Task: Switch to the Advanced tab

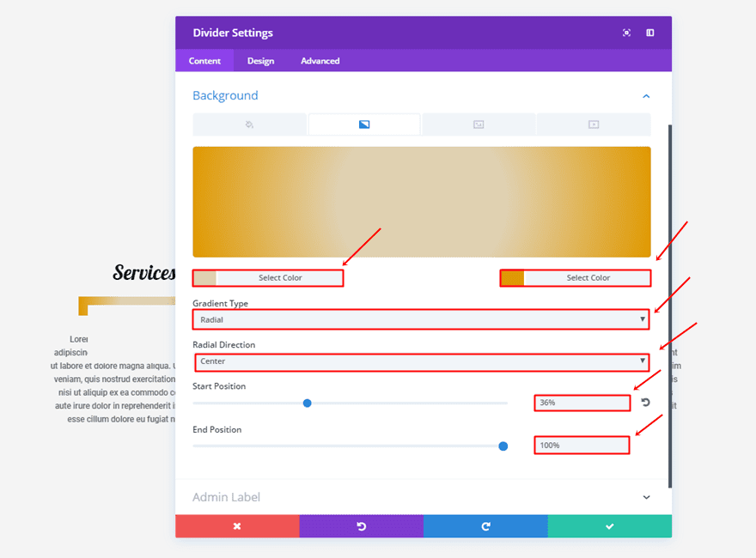Action: (x=320, y=61)
